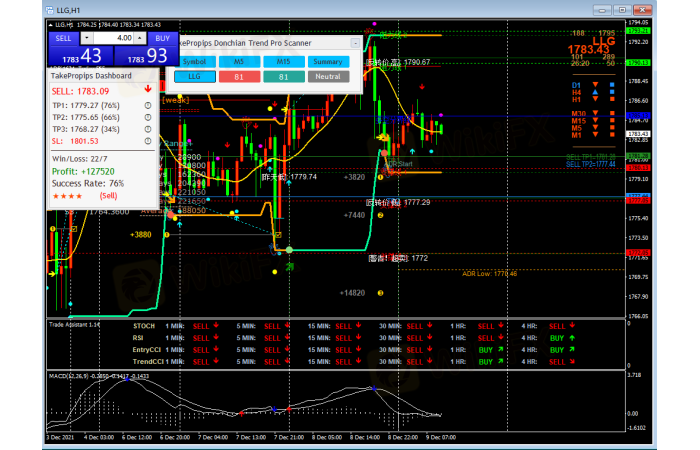Select the LLG symbol button in scanner
The width and height of the screenshot is (700, 450).
tap(194, 76)
